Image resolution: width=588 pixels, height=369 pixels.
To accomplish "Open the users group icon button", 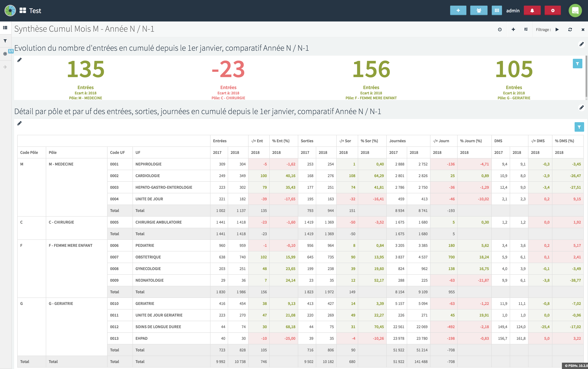I will pyautogui.click(x=479, y=11).
